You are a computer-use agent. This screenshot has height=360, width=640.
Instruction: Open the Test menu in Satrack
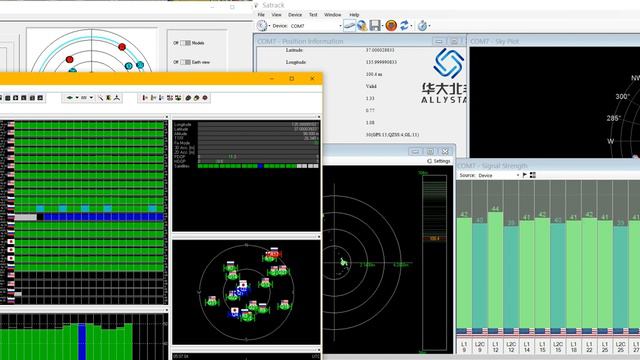(x=313, y=15)
